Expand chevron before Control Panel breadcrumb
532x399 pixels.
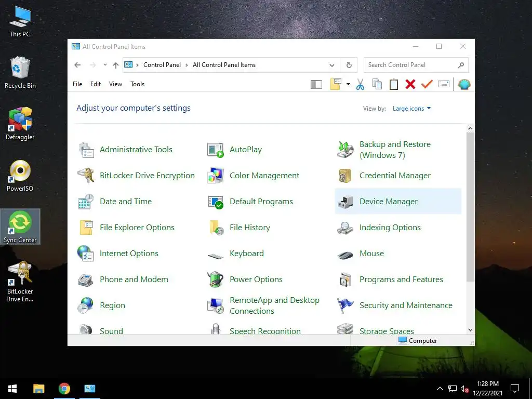click(x=137, y=65)
